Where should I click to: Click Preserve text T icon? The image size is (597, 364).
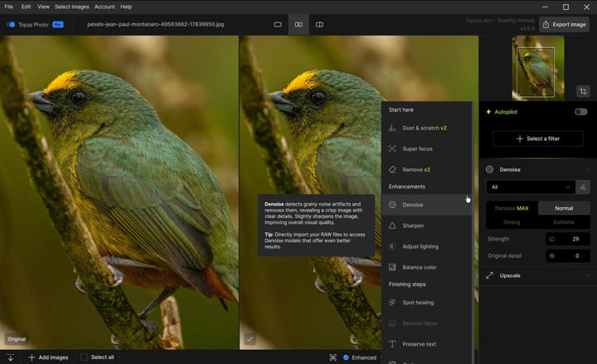[392, 344]
